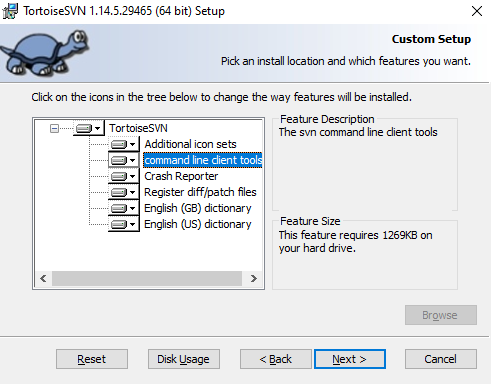491x384 pixels.
Task: Open install-state dropdown for Register diff/patch files
Action: point(124,192)
